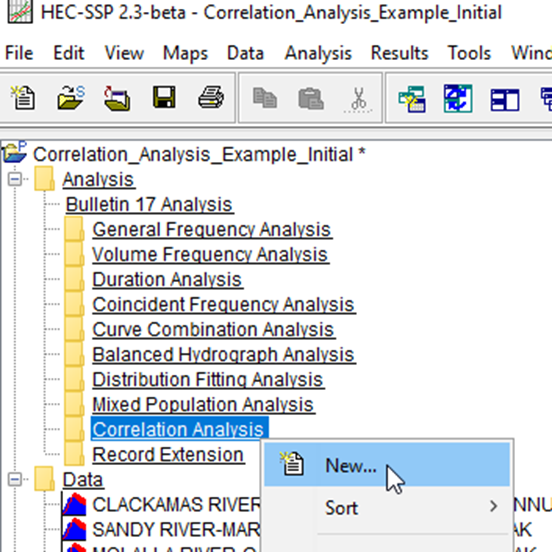
Task: Select Balanced Hydrograph Analysis node
Action: [224, 354]
